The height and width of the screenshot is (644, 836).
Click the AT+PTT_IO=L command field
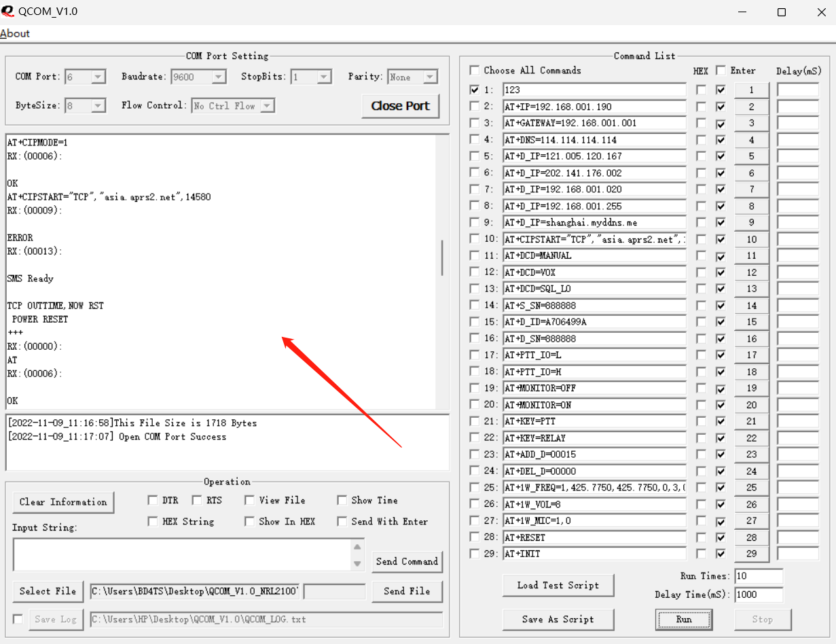point(594,355)
